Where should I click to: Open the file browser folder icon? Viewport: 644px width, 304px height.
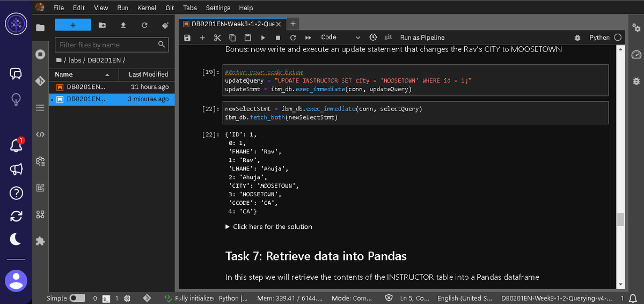click(40, 27)
